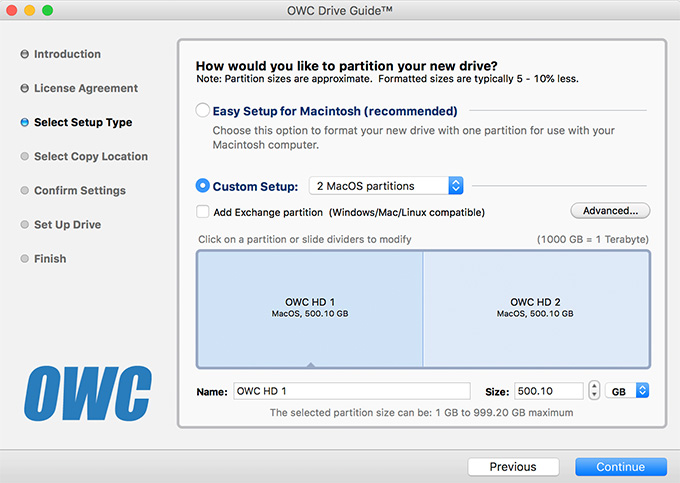The height and width of the screenshot is (483, 680).
Task: Select Easy Setup for Macintosh radio button
Action: coord(202,110)
